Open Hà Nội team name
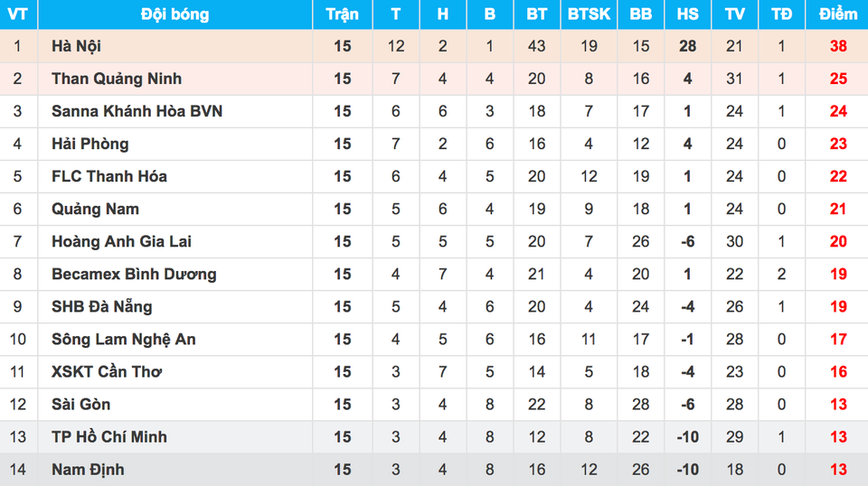 76,46
